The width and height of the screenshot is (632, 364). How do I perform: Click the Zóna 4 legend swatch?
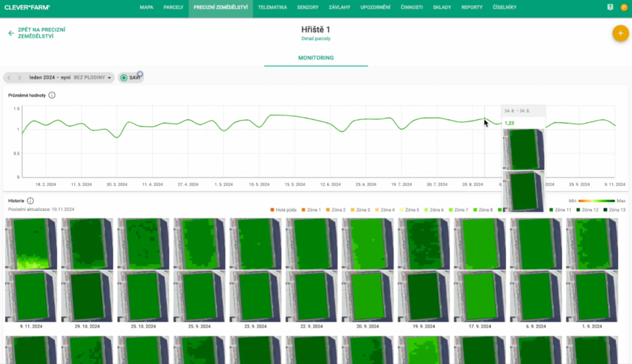(x=377, y=210)
